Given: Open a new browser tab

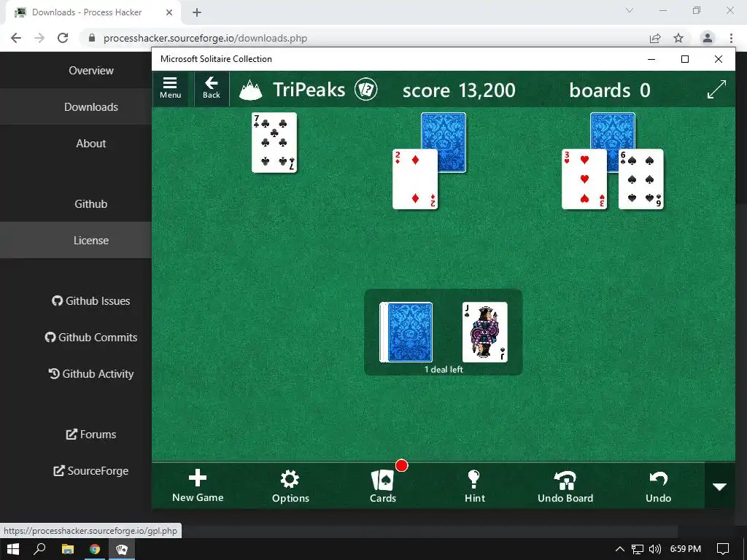Looking at the screenshot, I should (197, 12).
